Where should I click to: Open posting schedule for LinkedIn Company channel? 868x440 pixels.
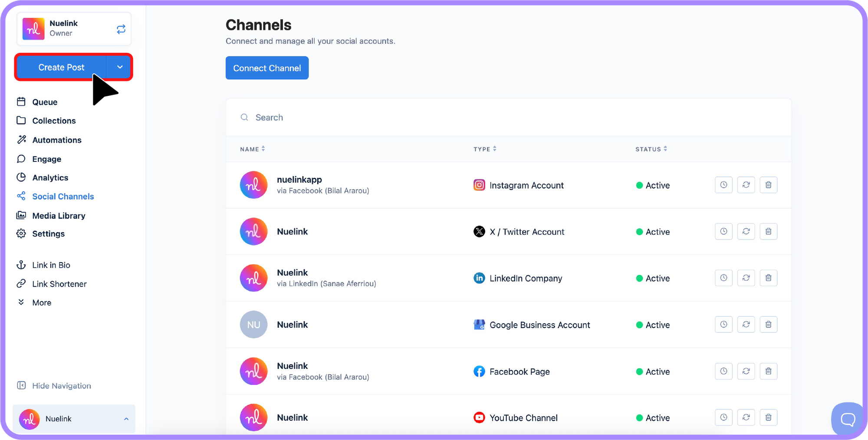(723, 278)
